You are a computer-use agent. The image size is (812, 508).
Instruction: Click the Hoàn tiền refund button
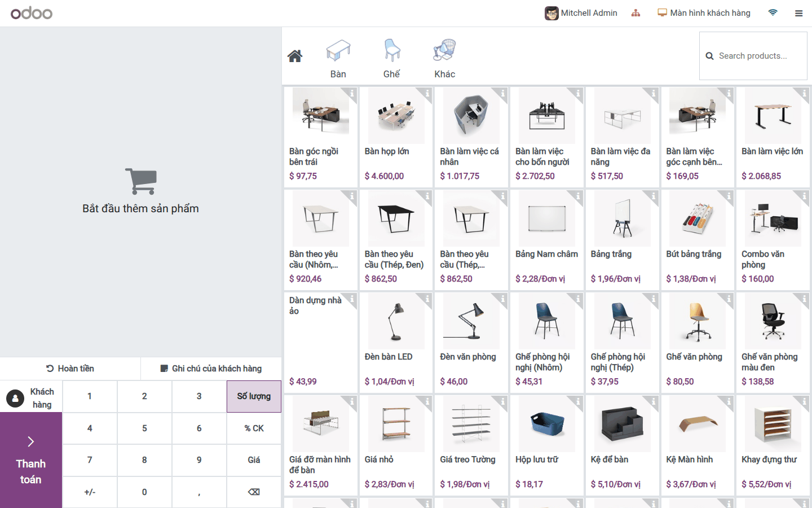pyautogui.click(x=70, y=369)
